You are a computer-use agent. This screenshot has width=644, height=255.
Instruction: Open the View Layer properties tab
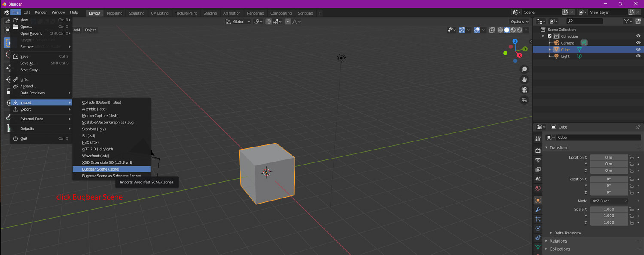pyautogui.click(x=538, y=169)
